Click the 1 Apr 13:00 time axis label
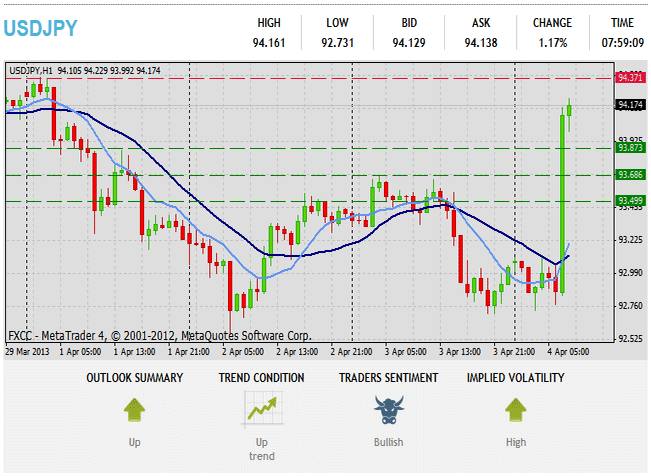The width and height of the screenshot is (651, 476). pos(135,351)
